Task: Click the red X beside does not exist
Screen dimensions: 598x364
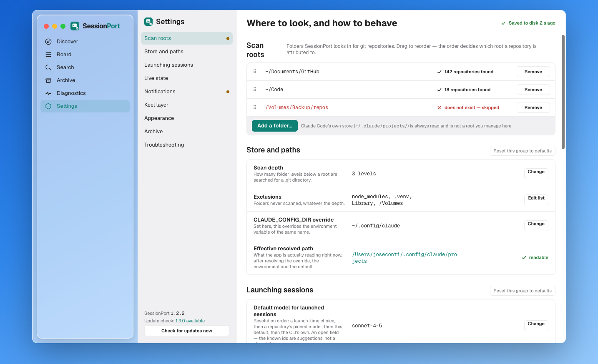Action: coord(439,108)
